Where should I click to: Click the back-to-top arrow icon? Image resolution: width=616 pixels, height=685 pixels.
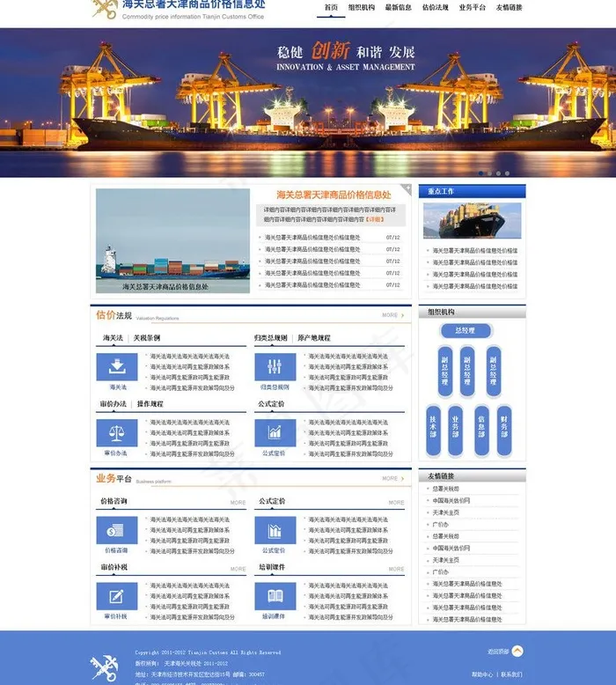[517, 652]
